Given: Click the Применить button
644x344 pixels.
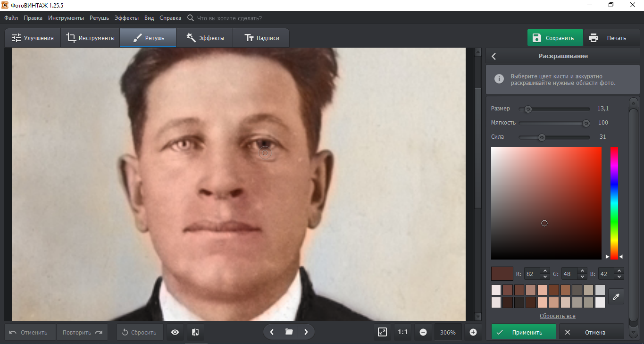Looking at the screenshot, I should [x=523, y=332].
